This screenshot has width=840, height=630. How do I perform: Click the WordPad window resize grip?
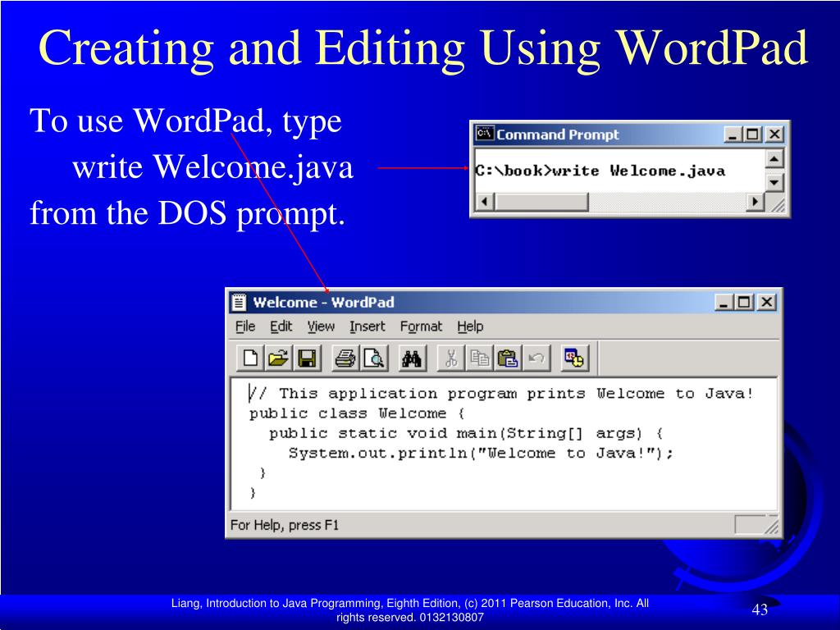click(771, 526)
